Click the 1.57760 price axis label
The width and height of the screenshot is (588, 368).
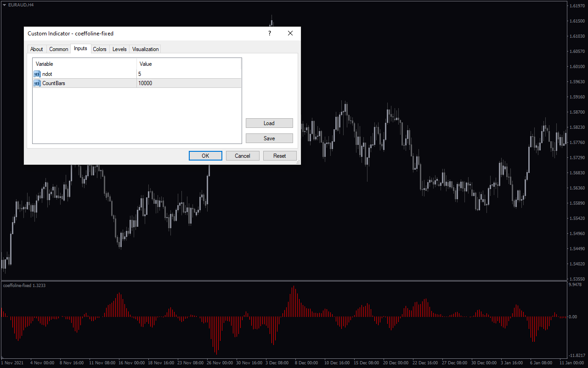pyautogui.click(x=577, y=143)
